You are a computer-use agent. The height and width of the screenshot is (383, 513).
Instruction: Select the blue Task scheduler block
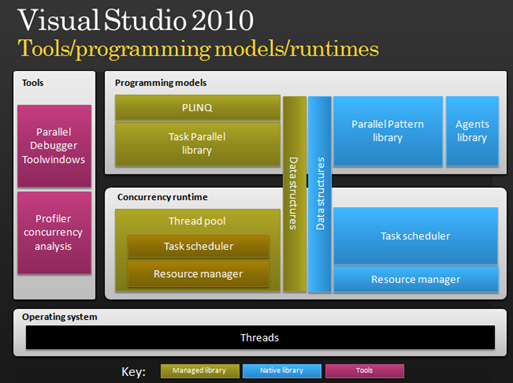(x=416, y=236)
